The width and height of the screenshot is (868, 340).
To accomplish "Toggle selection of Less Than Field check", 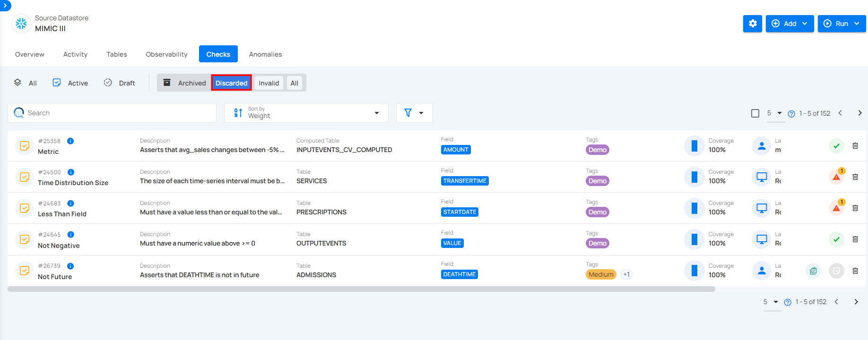I will point(25,208).
